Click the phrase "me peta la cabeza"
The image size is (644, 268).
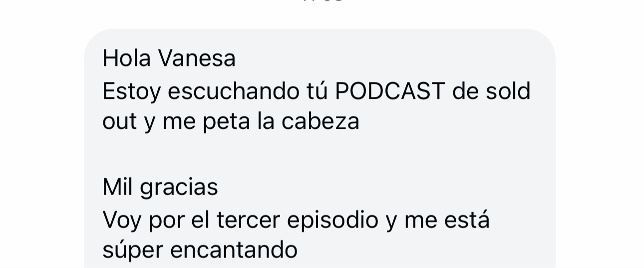pos(261,121)
